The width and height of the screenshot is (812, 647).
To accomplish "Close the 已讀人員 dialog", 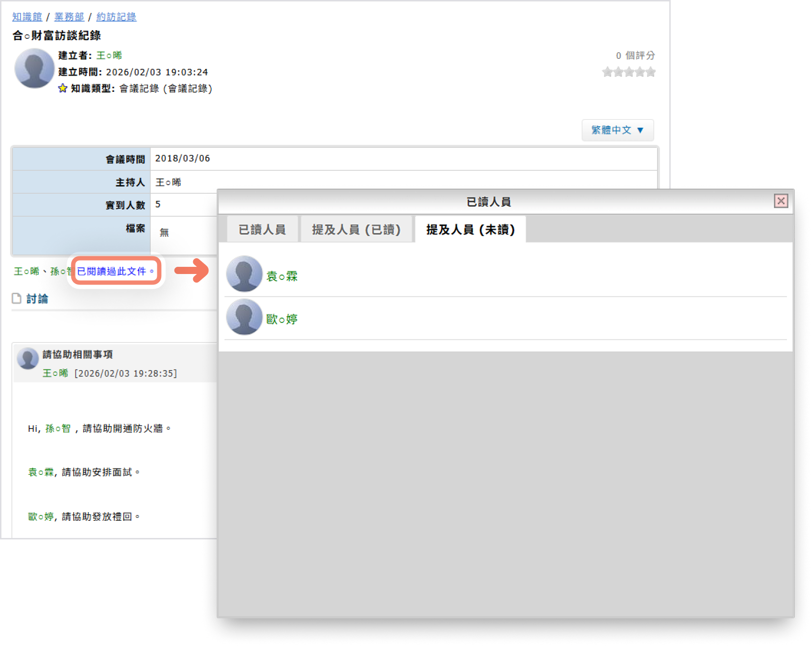I will pos(780,201).
